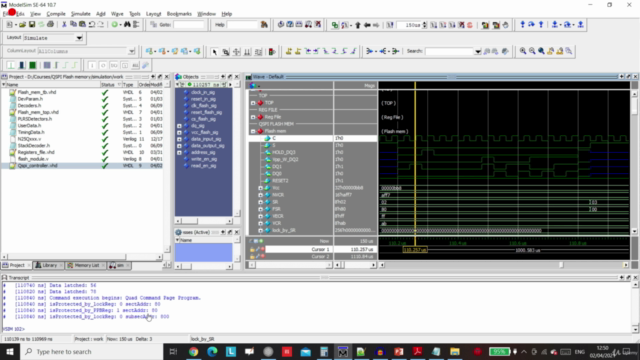640x360 pixels.
Task: Select the Zoom Mode tool beside the arrow
Action: [x=225, y=52]
